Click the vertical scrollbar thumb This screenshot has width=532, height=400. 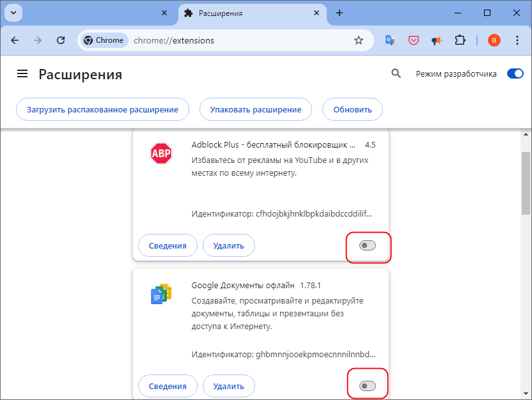526,183
